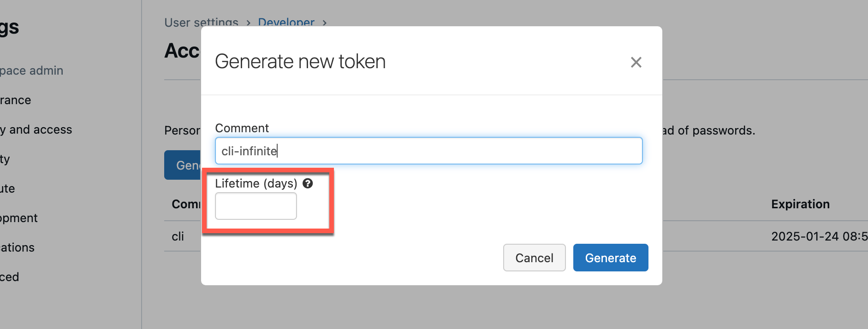Close the Generate new token dialog
The height and width of the screenshot is (329, 868).
[636, 62]
